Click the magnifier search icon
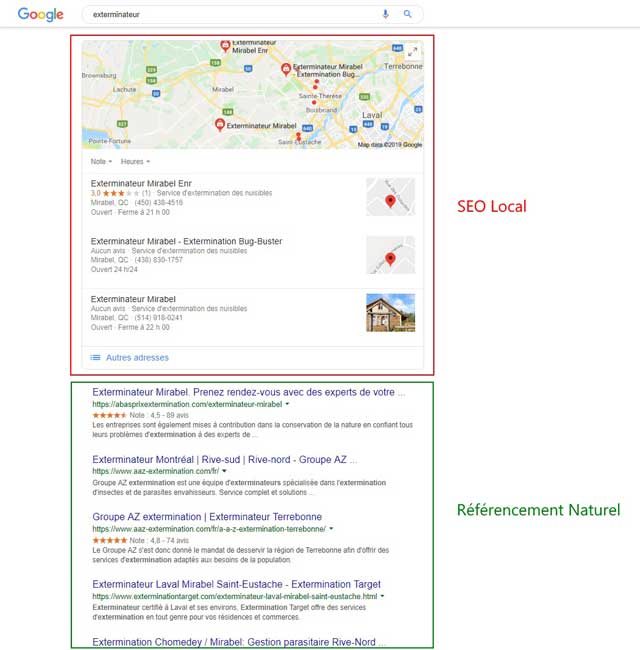The image size is (640, 650). click(x=407, y=14)
